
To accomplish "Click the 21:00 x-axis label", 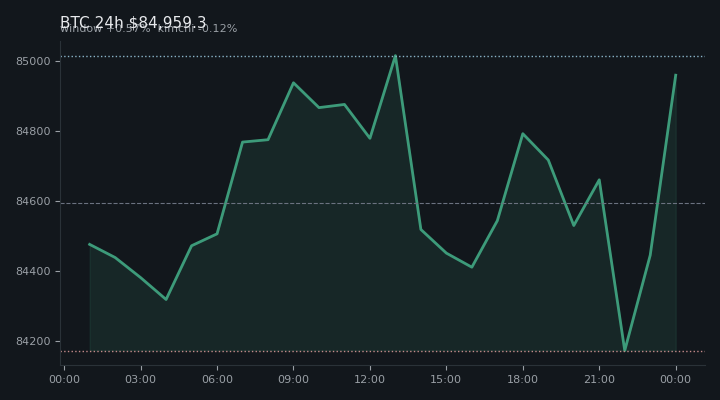I will tap(599, 379).
